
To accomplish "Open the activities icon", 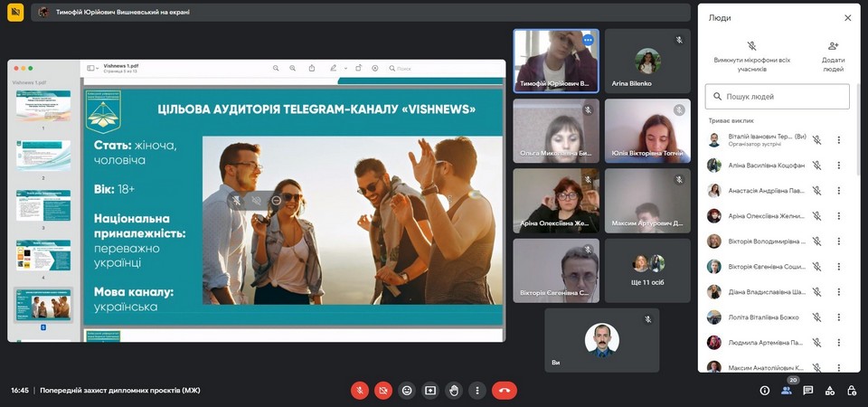I will pyautogui.click(x=830, y=390).
